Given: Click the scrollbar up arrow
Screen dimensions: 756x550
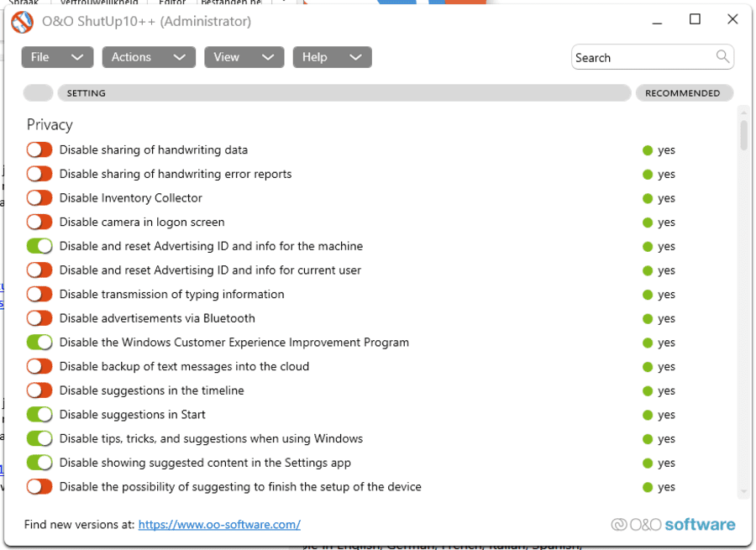Looking at the screenshot, I should tap(744, 113).
